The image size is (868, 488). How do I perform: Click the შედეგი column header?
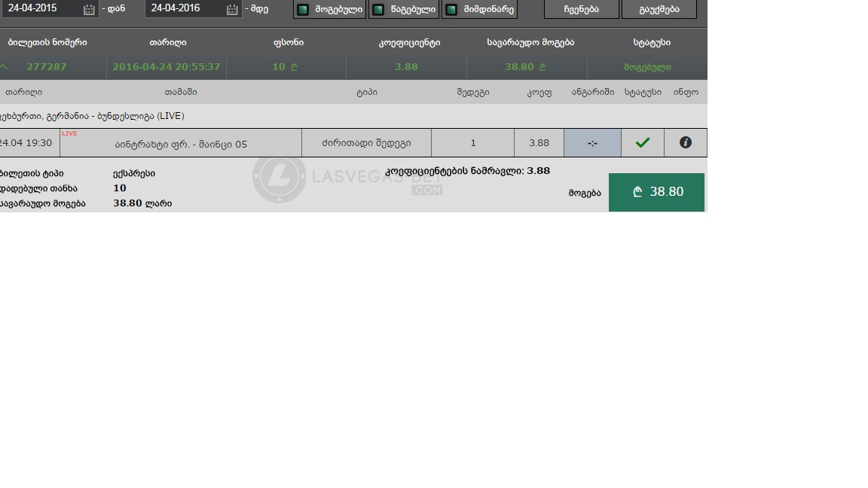472,93
